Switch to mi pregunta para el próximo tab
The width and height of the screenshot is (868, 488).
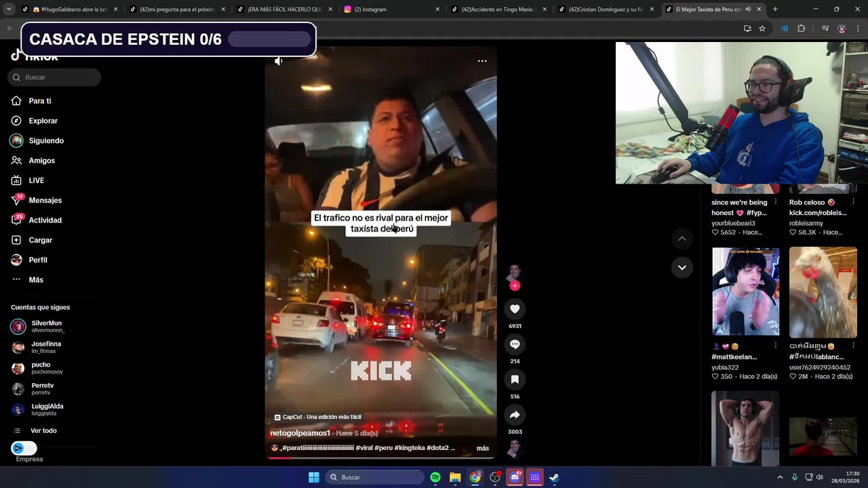pos(176,9)
